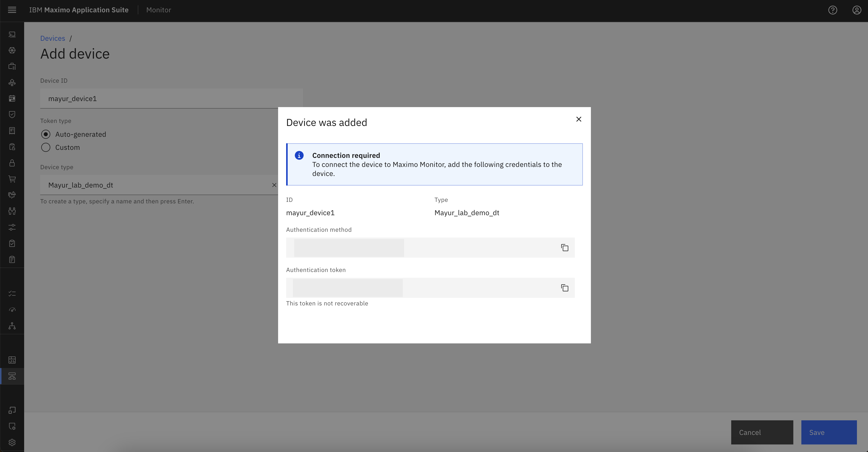Select the Auto-generated token type
Viewport: 868px width, 452px height.
tap(46, 134)
